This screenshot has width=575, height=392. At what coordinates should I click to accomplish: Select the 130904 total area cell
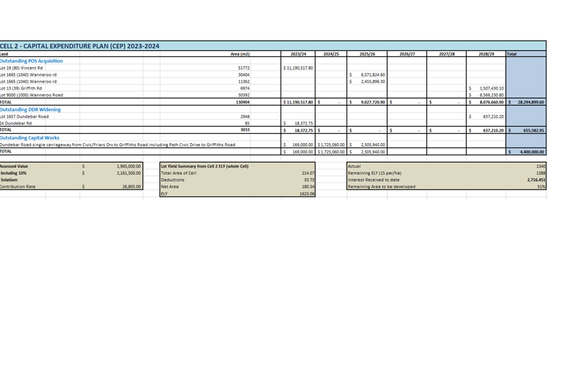tap(243, 102)
